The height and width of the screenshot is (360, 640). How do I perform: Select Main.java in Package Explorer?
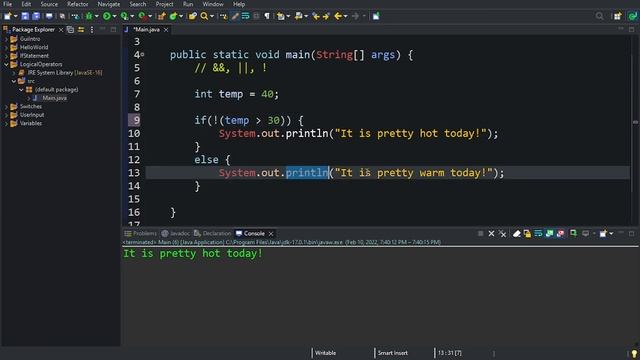pyautogui.click(x=54, y=98)
